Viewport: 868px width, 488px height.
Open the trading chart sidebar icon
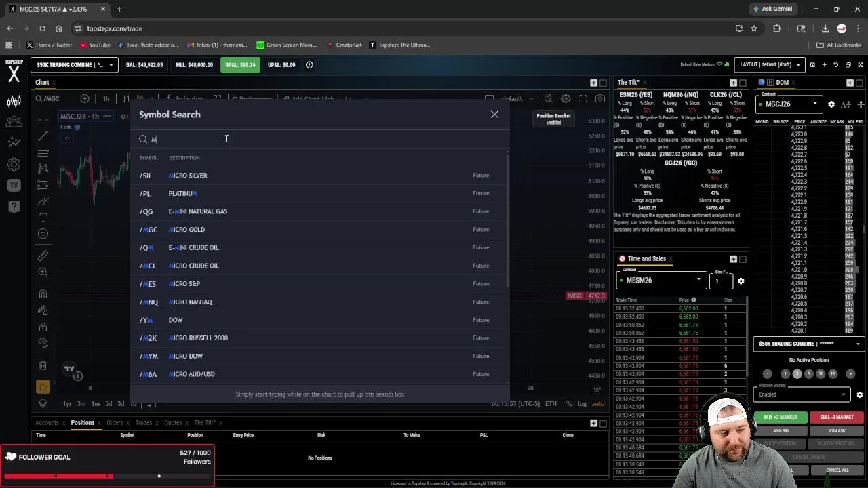[x=14, y=101]
